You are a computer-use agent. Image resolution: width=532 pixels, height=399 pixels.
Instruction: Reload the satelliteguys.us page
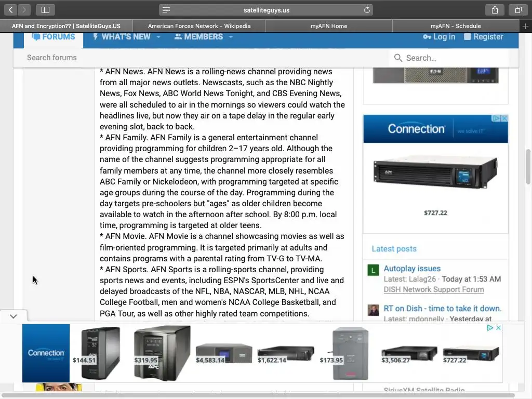pos(367,10)
